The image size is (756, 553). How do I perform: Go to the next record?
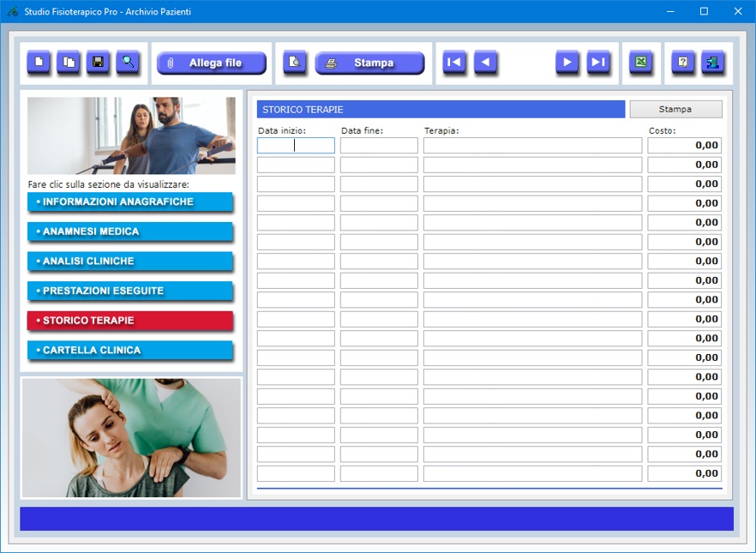(567, 63)
